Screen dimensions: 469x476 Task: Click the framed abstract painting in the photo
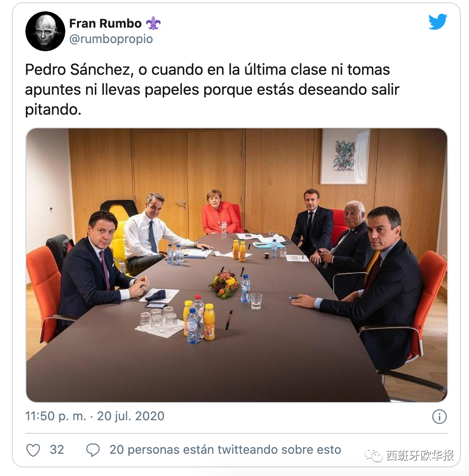coord(345,156)
